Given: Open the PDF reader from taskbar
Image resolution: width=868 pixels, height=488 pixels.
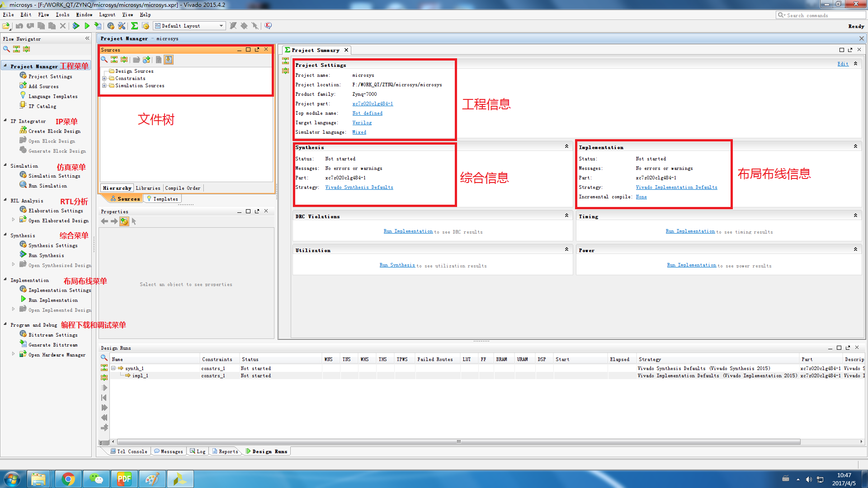Looking at the screenshot, I should click(x=124, y=479).
